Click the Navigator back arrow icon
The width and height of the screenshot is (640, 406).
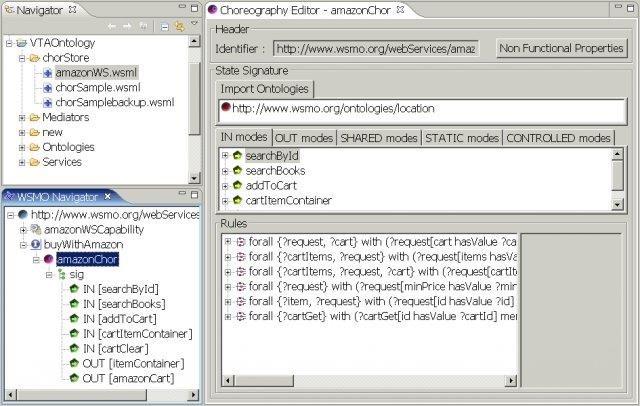click(x=112, y=27)
